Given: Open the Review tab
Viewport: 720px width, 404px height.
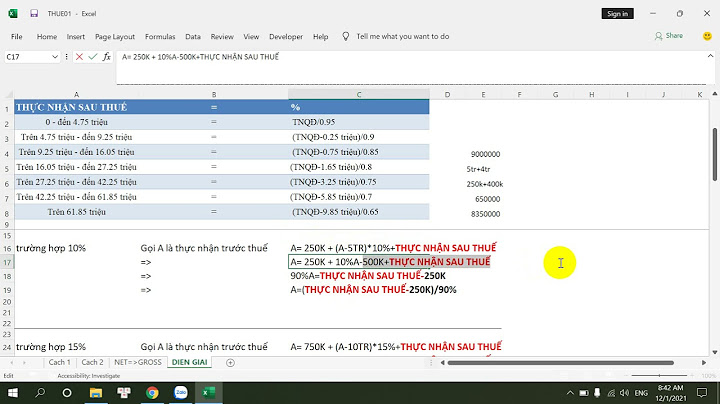Looking at the screenshot, I should [222, 36].
